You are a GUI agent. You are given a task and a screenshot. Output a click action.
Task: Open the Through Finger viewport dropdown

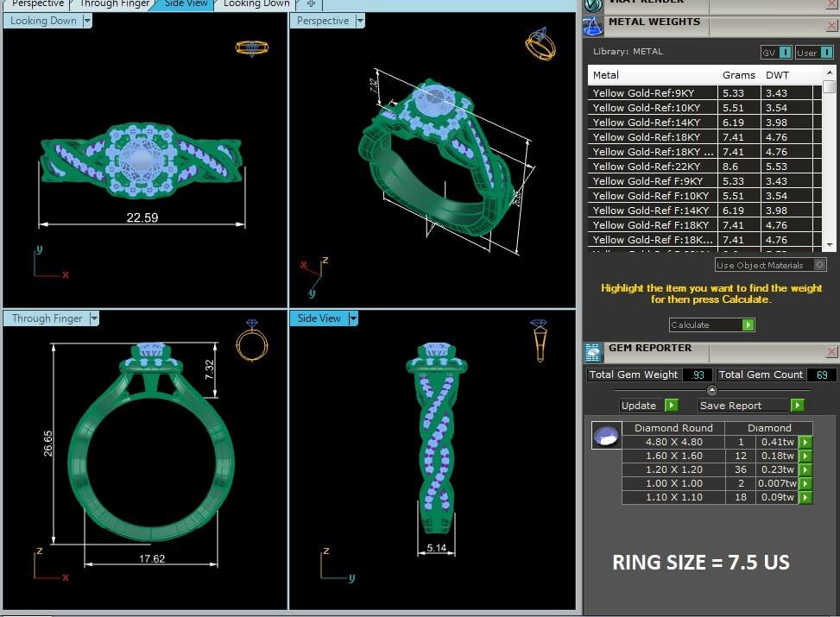pos(94,318)
